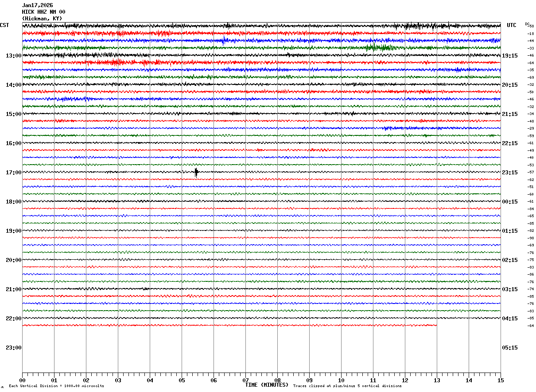Click the DC offset value -98
This screenshot has height=392, width=536.
[x=531, y=238]
